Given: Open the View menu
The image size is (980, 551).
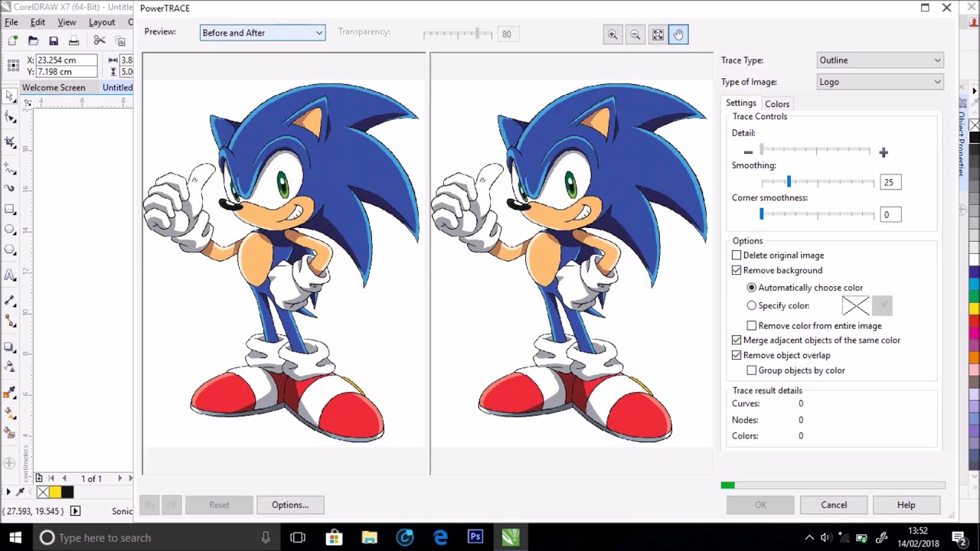Looking at the screenshot, I should click(x=67, y=22).
